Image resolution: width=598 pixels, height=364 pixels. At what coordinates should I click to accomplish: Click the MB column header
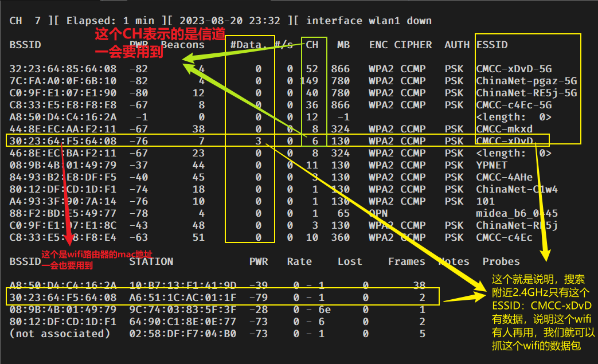(x=343, y=45)
